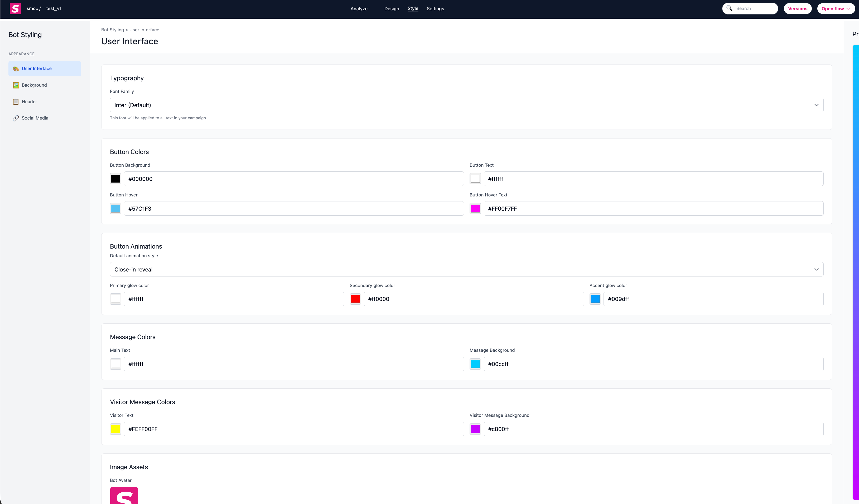This screenshot has width=859, height=504.
Task: Open the default animation style dropdown
Action: pos(466,269)
